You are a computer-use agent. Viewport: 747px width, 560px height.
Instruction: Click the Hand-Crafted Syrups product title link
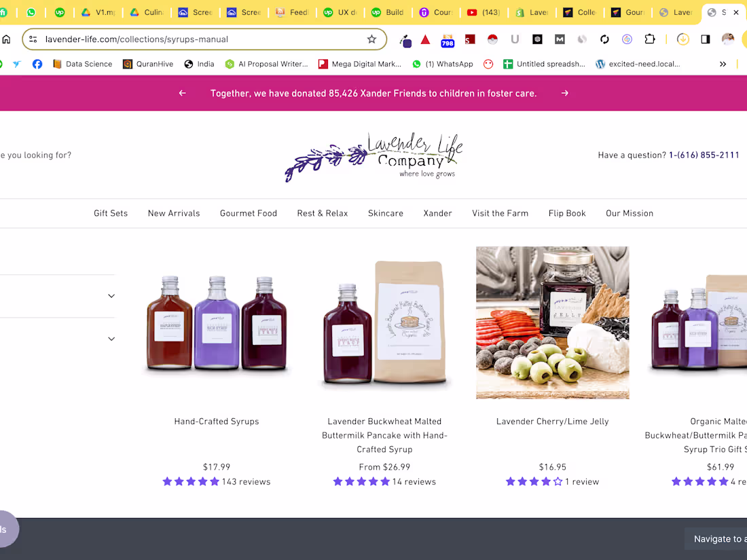(216, 421)
